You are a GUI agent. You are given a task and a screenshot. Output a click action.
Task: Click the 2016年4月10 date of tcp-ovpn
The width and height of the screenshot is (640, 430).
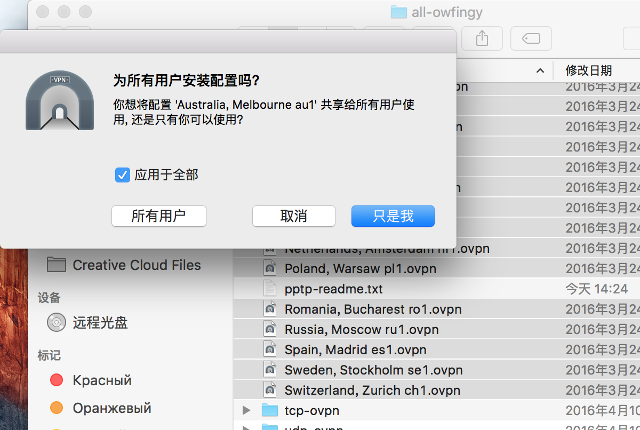[602, 410]
